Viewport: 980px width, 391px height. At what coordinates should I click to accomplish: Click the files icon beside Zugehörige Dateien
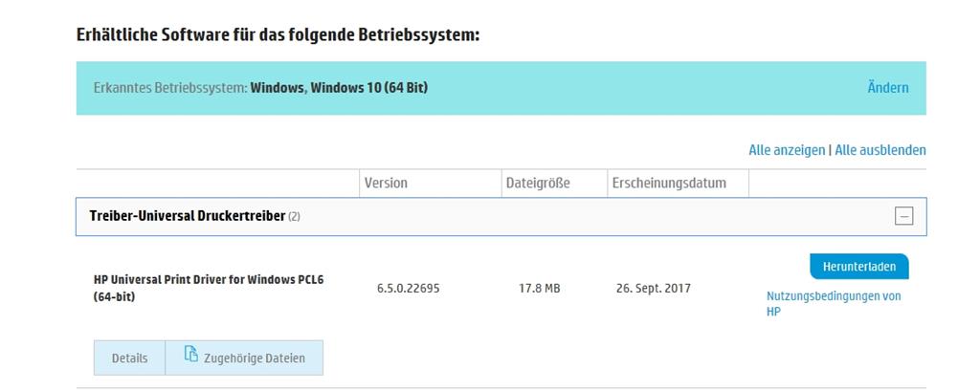click(x=190, y=354)
